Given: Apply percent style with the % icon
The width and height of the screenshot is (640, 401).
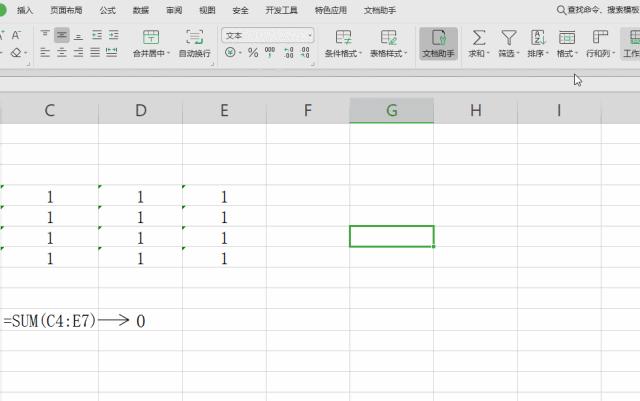Looking at the screenshot, I should 253,52.
